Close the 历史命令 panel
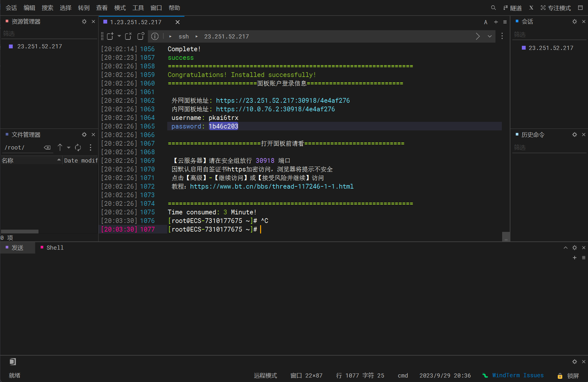The image size is (588, 382). pos(584,135)
